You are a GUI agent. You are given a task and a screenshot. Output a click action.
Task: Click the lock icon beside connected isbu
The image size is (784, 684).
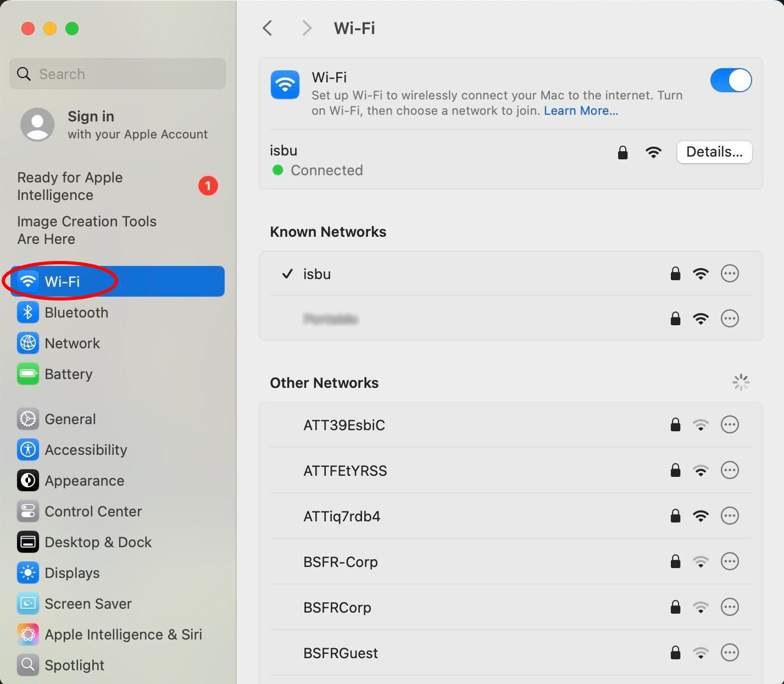(622, 152)
